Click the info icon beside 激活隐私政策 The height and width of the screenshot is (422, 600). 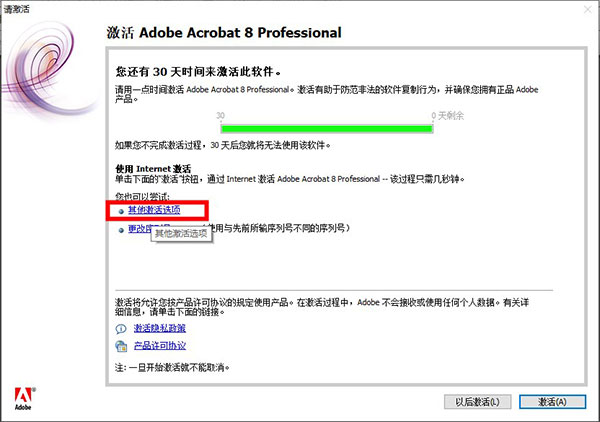tap(121, 328)
